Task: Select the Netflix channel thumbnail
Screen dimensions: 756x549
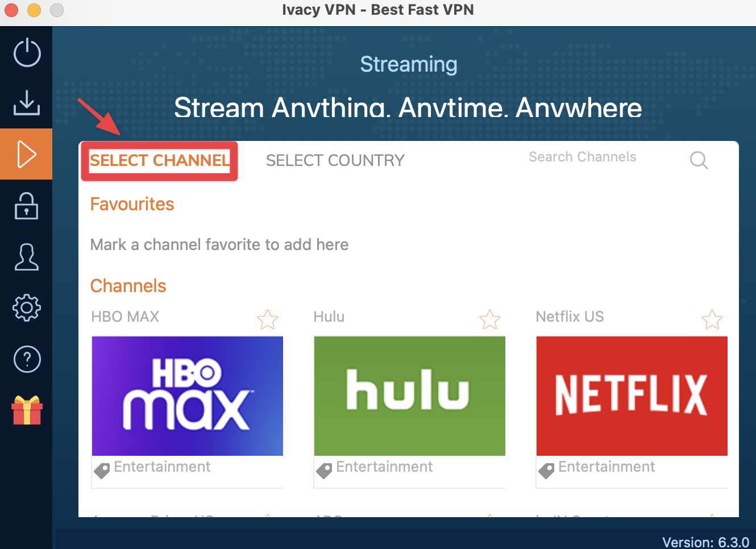Action: (x=632, y=396)
